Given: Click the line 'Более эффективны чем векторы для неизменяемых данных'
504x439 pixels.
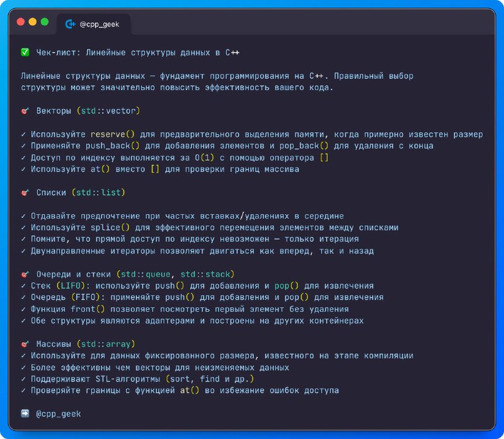Looking at the screenshot, I should [x=160, y=367].
